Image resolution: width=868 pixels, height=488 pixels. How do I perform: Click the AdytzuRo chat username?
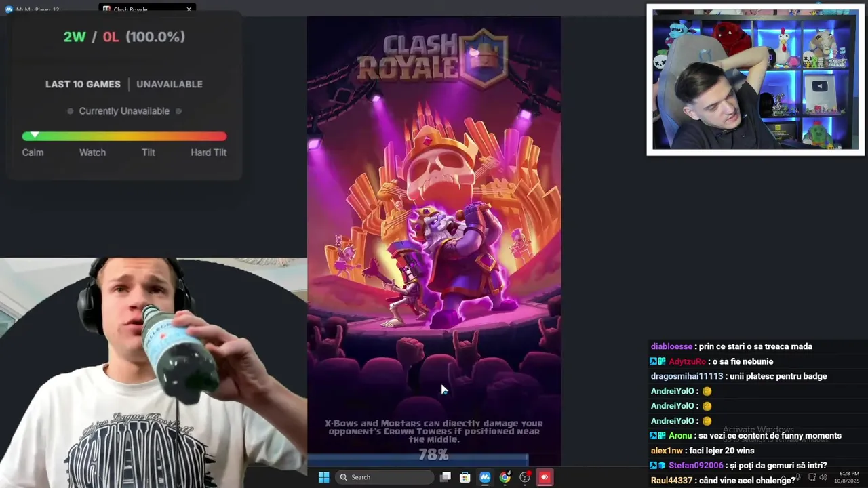point(687,361)
